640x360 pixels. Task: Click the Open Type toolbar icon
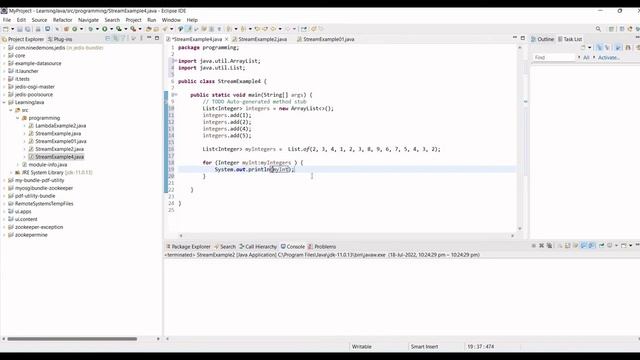[148, 29]
